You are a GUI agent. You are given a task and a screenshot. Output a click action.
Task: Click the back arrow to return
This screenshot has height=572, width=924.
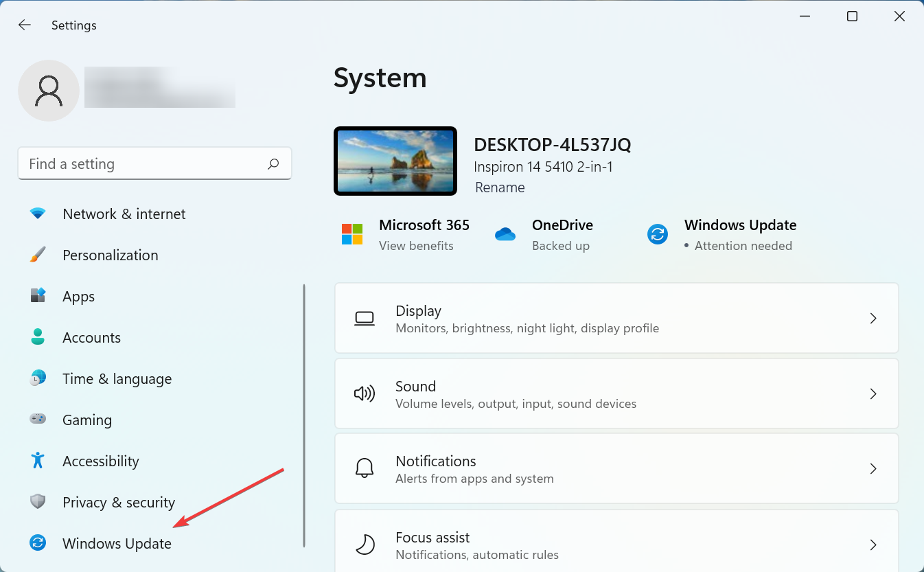coord(24,25)
